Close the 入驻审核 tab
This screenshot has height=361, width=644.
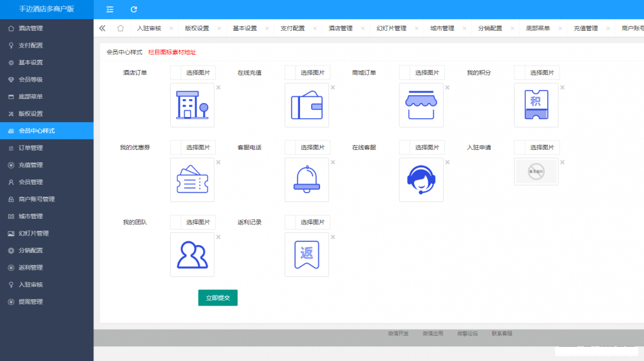pos(171,28)
